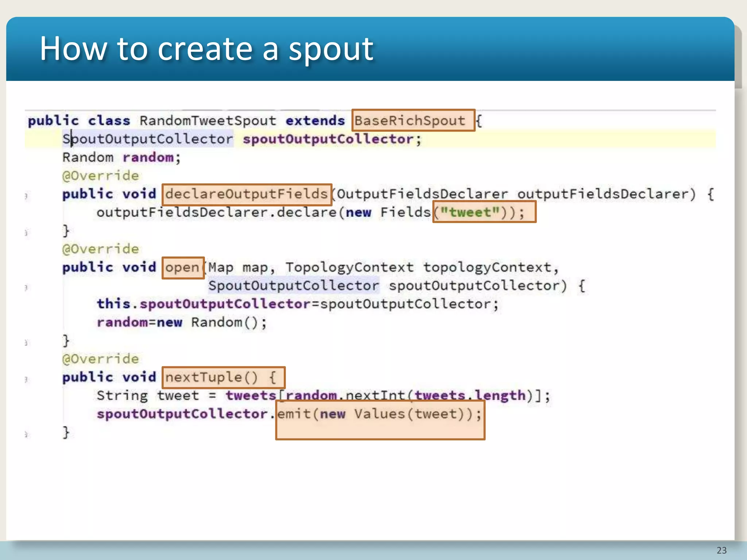This screenshot has width=747, height=560.
Task: Click the tweets.length expression
Action: click(x=470, y=396)
